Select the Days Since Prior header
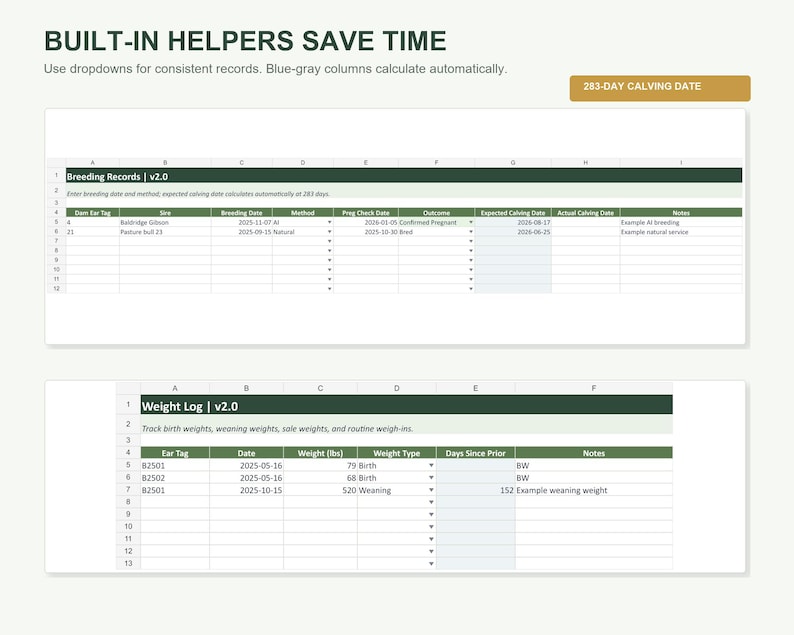Screen dimensions: 794x635 pos(475,453)
